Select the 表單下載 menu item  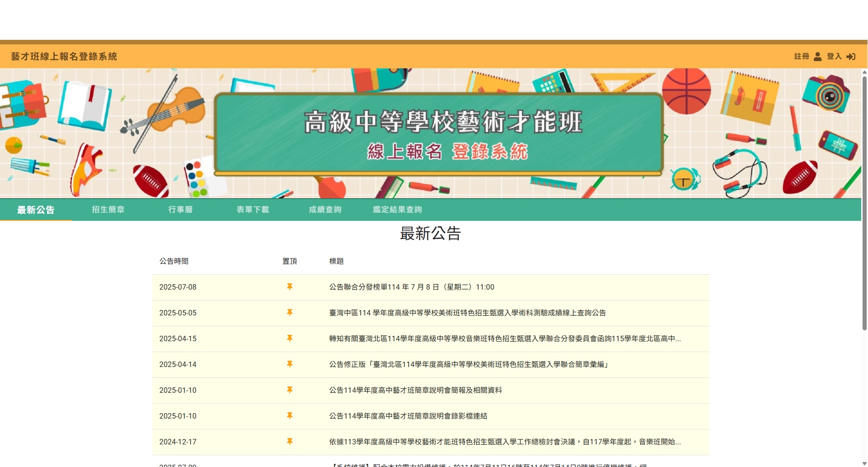tap(253, 210)
